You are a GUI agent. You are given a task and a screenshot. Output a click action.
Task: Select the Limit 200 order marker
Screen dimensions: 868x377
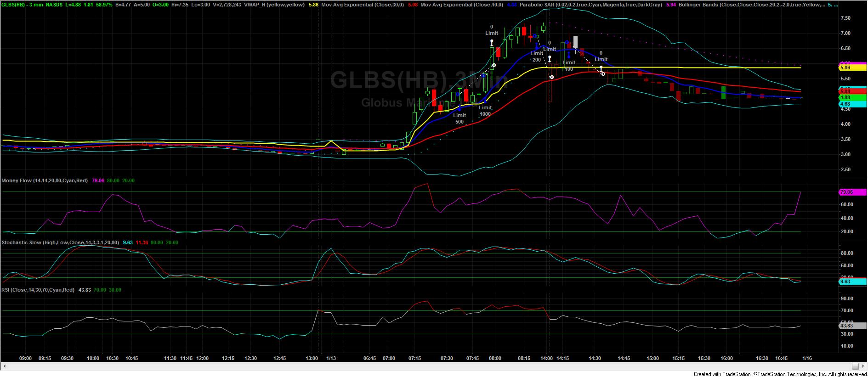537,56
